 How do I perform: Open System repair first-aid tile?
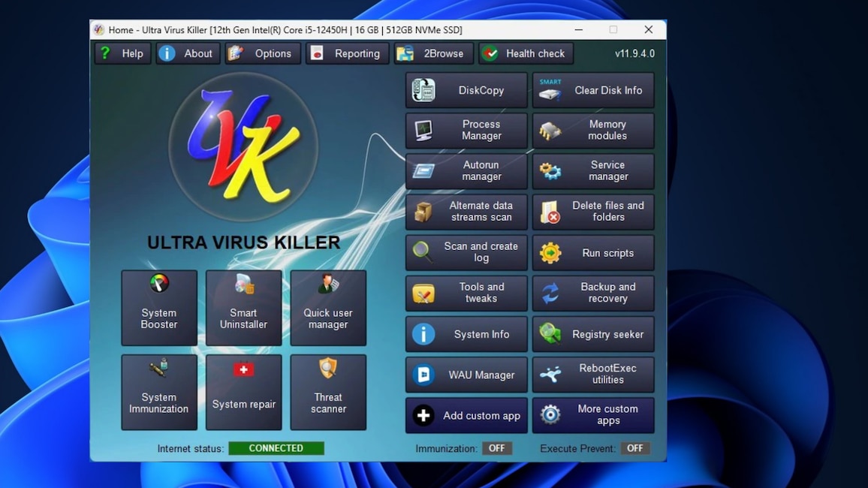tap(243, 393)
